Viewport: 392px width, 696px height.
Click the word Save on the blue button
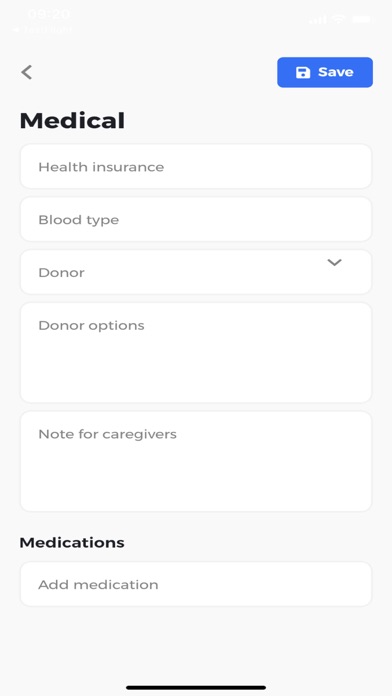336,72
